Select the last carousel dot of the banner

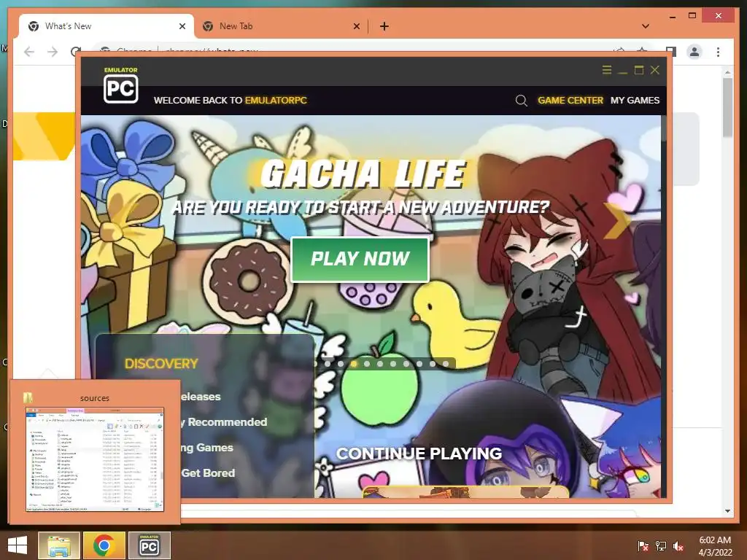point(446,364)
